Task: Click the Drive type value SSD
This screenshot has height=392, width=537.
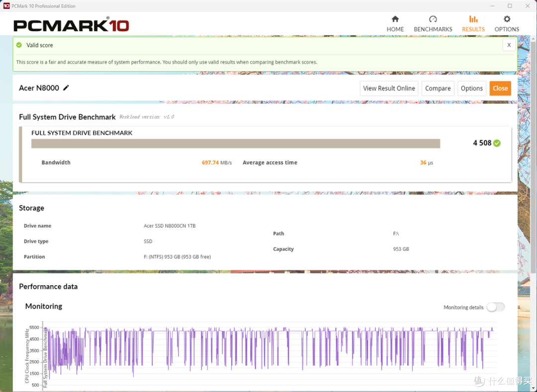Action: click(x=148, y=241)
